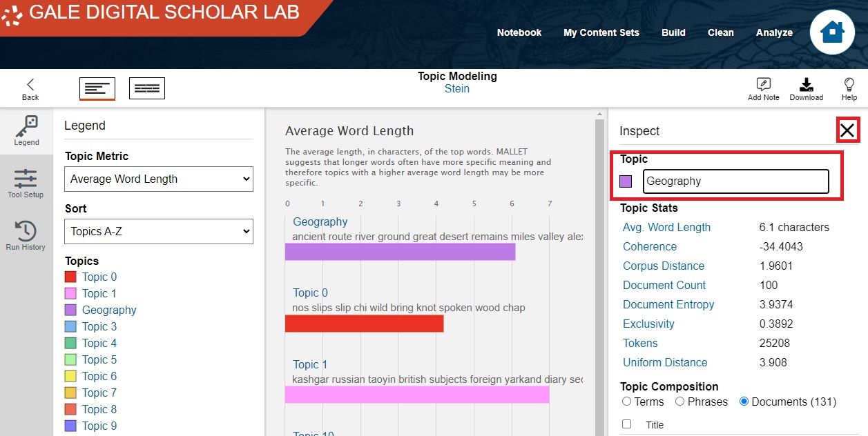The width and height of the screenshot is (868, 436).
Task: Click the purple Geography legend swatch
Action: click(70, 310)
